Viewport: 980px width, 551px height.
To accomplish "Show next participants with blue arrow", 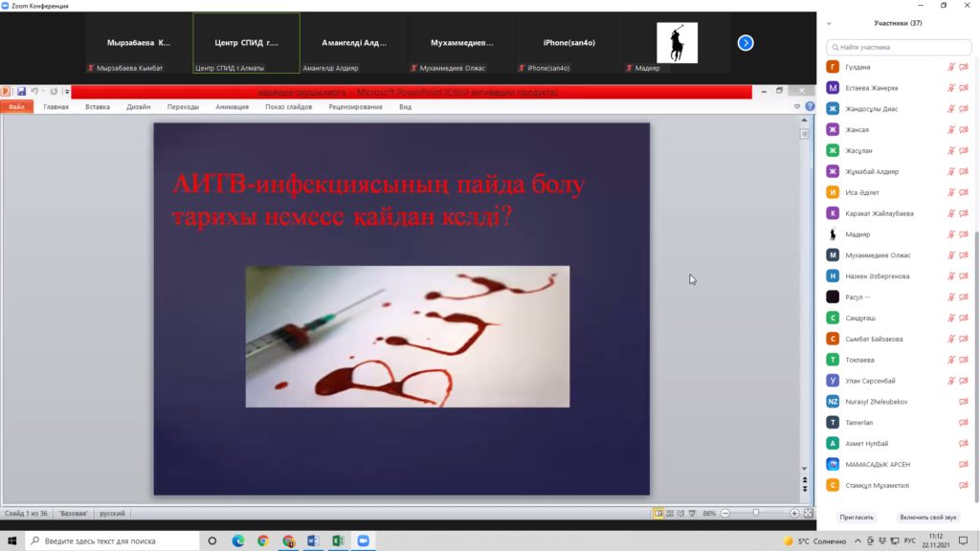I will point(746,43).
